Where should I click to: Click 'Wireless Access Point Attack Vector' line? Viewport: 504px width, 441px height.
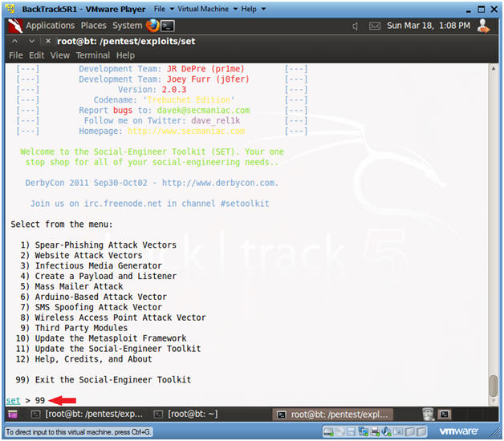coord(113,318)
